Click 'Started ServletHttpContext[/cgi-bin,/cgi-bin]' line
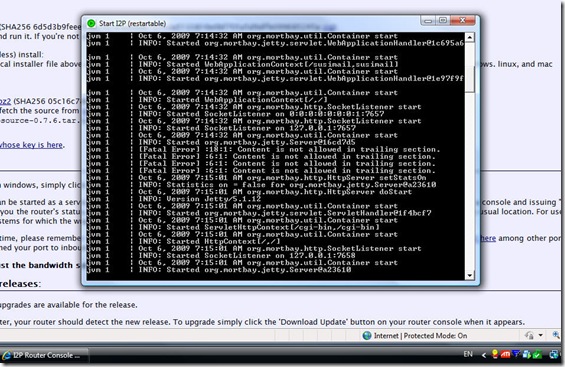The height and width of the screenshot is (367, 565). pyautogui.click(x=233, y=227)
